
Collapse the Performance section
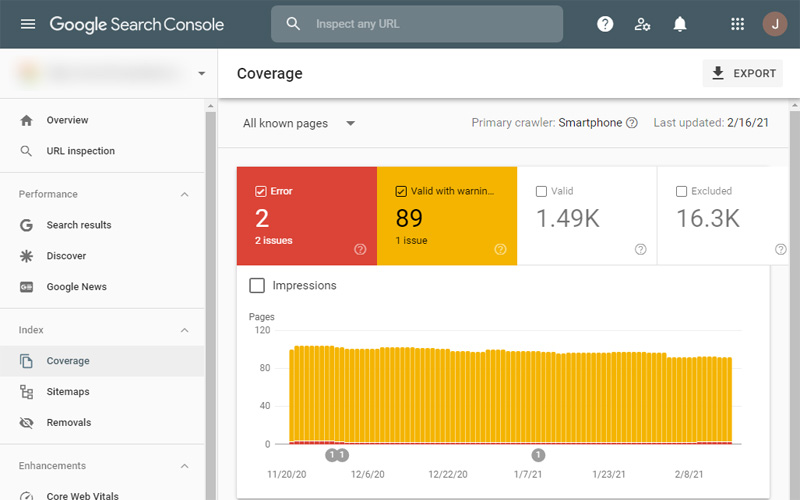click(185, 194)
